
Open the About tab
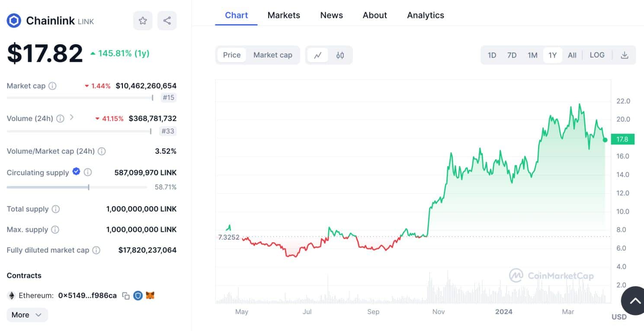(375, 15)
